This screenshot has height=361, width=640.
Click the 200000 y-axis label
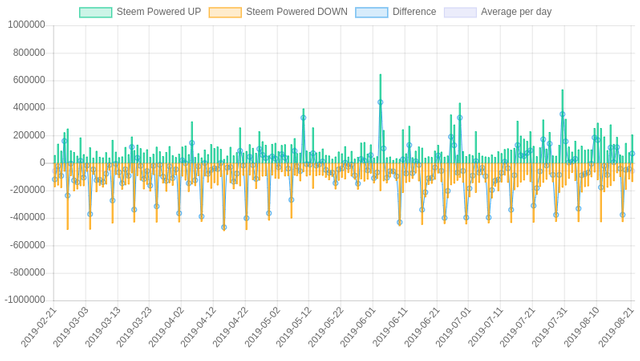pyautogui.click(x=29, y=135)
